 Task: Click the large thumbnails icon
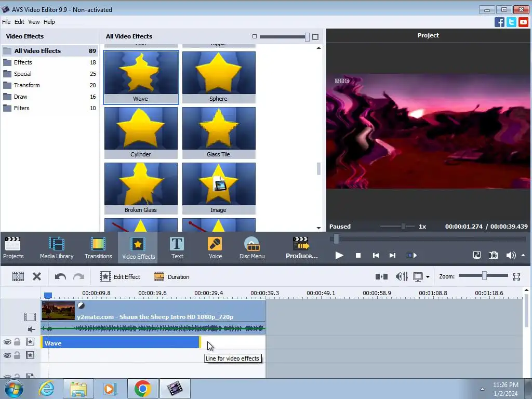tap(315, 37)
